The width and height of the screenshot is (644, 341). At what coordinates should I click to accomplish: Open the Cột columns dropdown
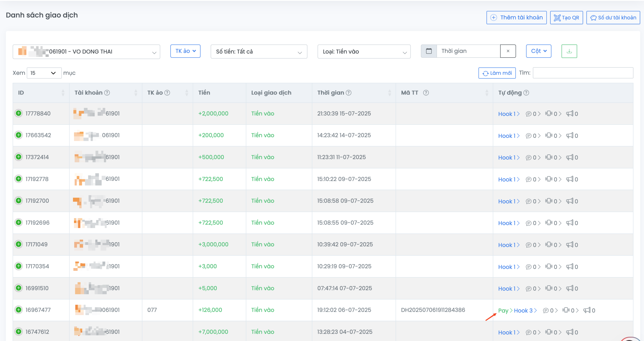pyautogui.click(x=539, y=51)
